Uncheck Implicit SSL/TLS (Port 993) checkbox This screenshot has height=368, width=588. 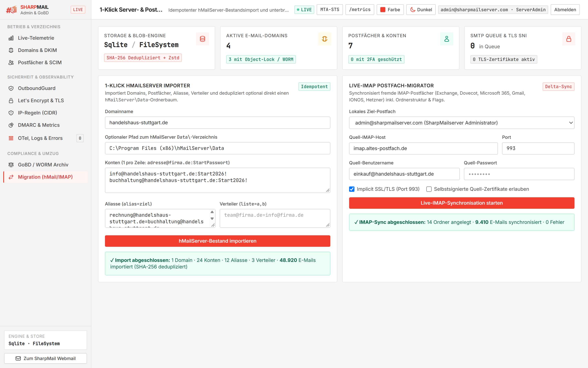(x=352, y=189)
